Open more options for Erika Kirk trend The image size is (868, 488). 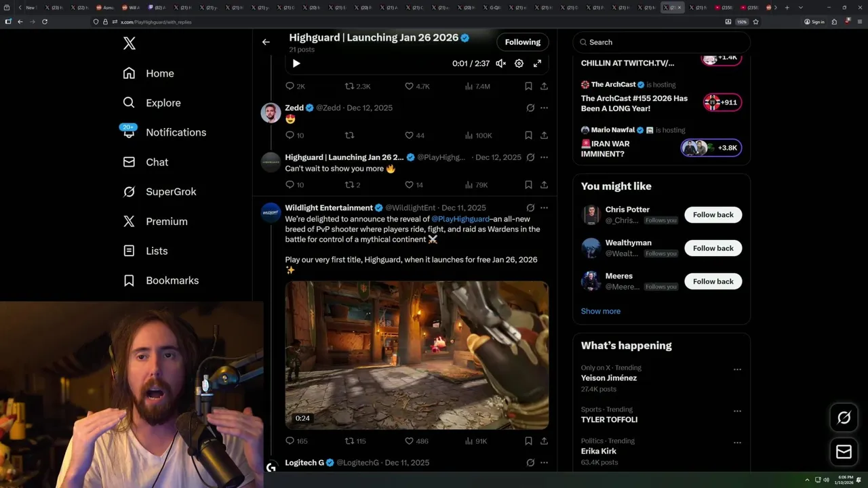(x=737, y=443)
